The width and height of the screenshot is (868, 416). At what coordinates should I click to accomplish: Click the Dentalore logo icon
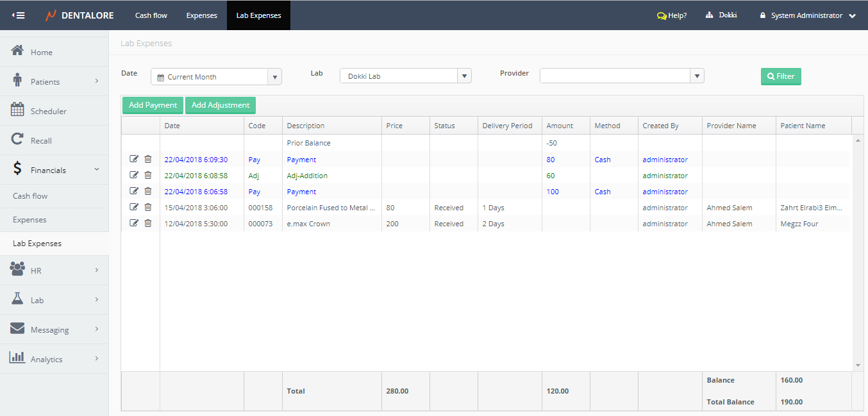click(x=51, y=15)
